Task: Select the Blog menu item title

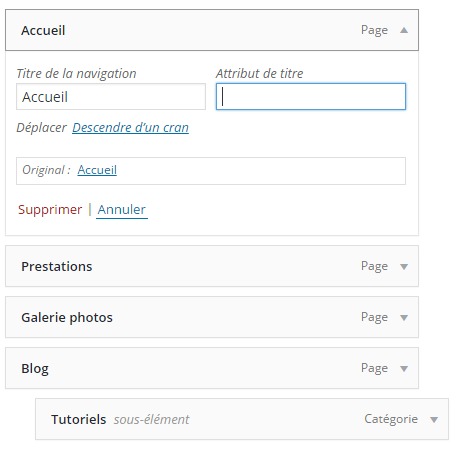Action: tap(35, 369)
